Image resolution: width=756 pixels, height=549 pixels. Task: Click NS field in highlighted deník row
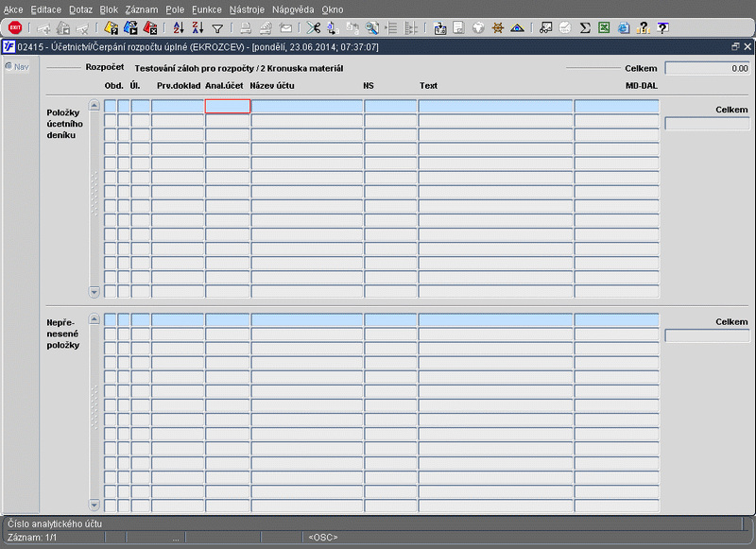390,107
